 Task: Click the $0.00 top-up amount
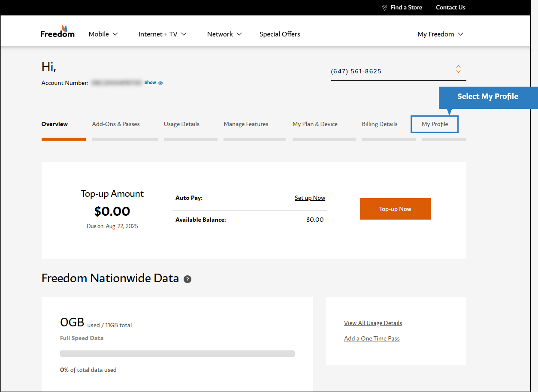112,211
